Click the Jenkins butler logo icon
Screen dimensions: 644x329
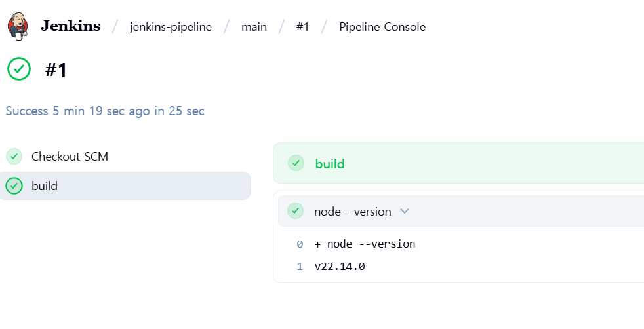(18, 26)
